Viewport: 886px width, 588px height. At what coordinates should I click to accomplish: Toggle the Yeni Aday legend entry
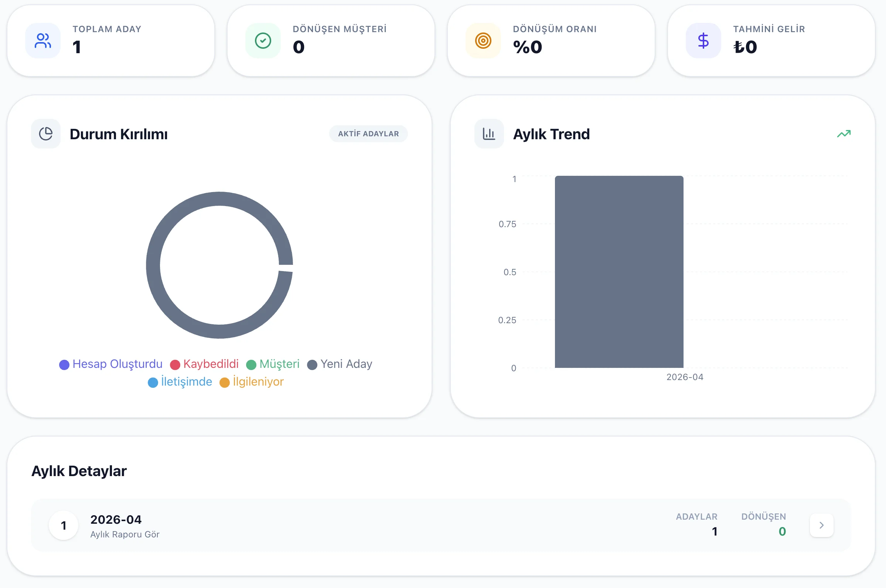[x=340, y=364]
